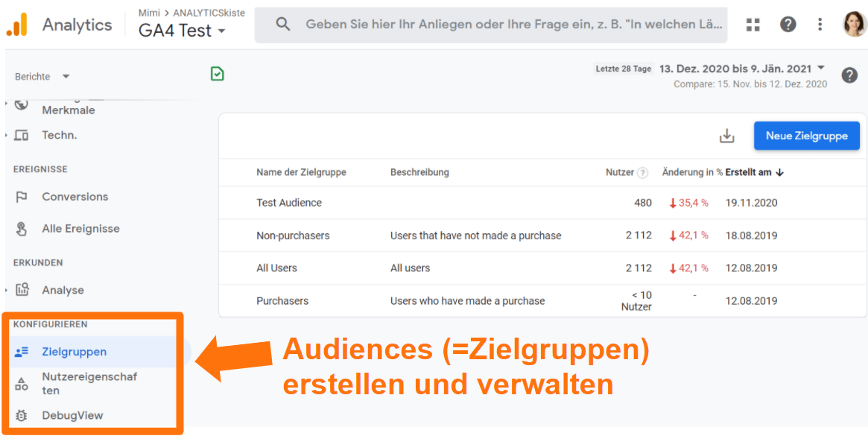The height and width of the screenshot is (436, 868).
Task: Click the Google Analytics logo icon
Action: (x=16, y=24)
